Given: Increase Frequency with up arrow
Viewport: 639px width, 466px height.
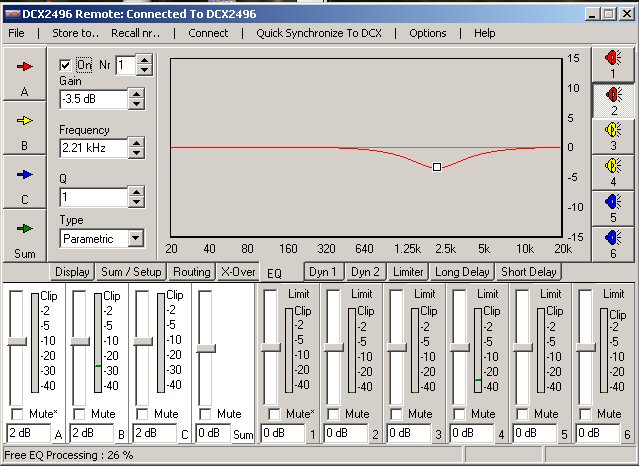Looking at the screenshot, I should click(x=136, y=143).
